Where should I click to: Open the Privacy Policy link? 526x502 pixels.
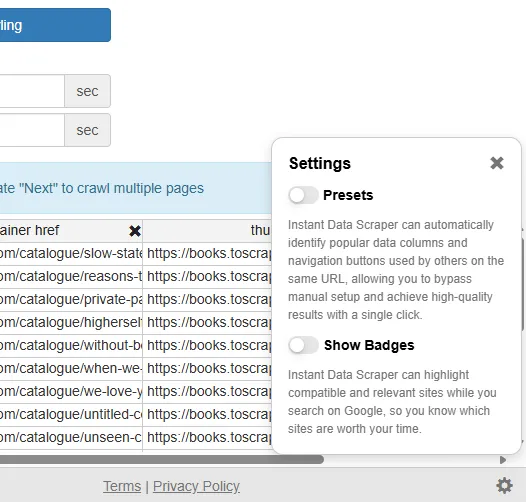[x=196, y=486]
